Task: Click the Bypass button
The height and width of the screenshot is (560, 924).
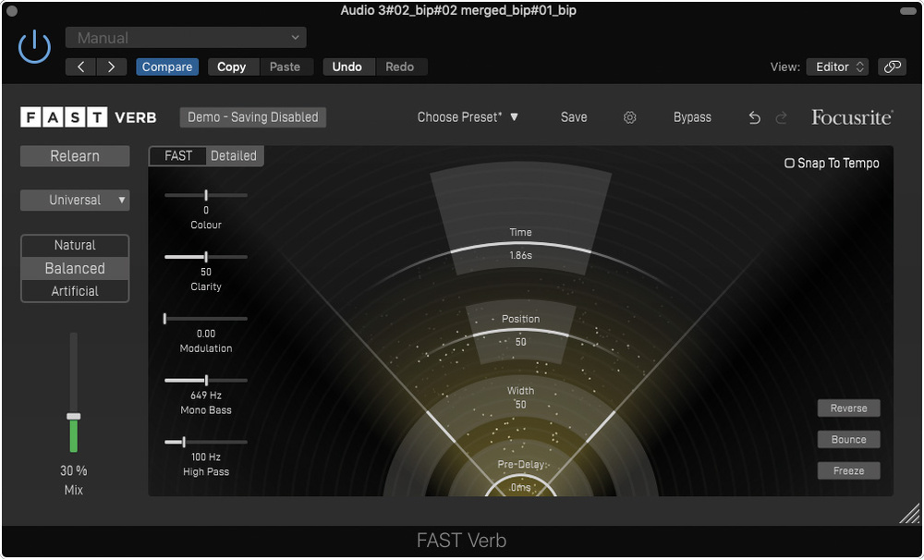Action: [692, 117]
